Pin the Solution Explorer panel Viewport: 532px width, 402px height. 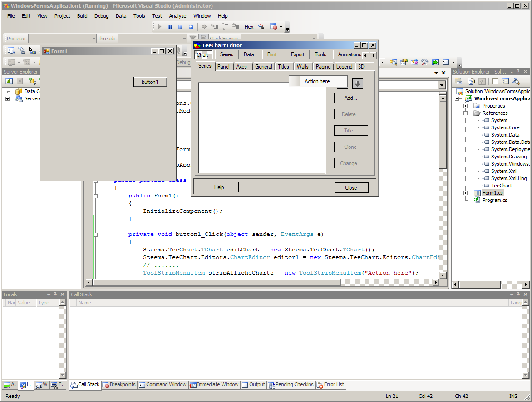pos(518,72)
